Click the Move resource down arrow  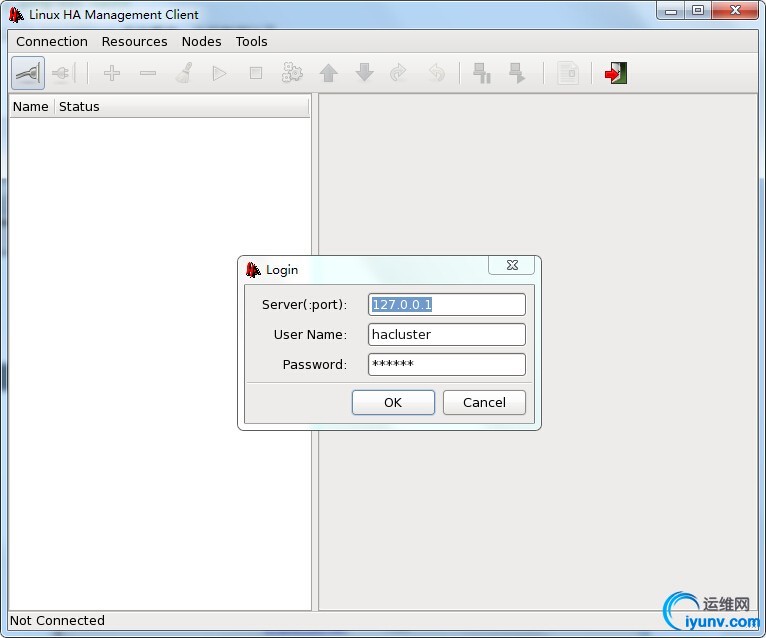point(364,72)
